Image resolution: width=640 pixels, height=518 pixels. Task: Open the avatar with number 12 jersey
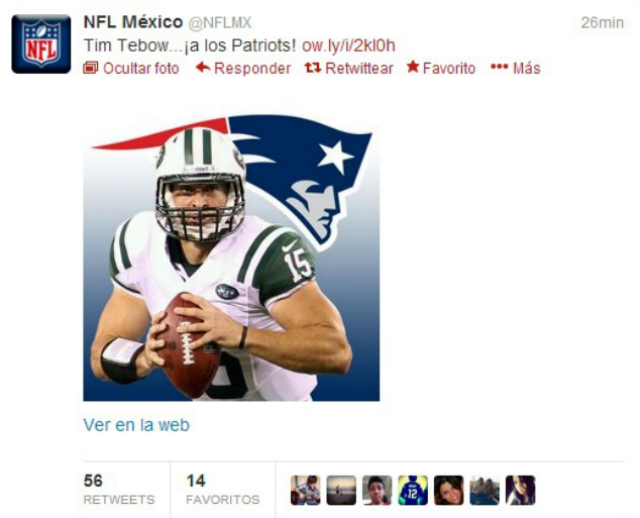click(x=413, y=490)
